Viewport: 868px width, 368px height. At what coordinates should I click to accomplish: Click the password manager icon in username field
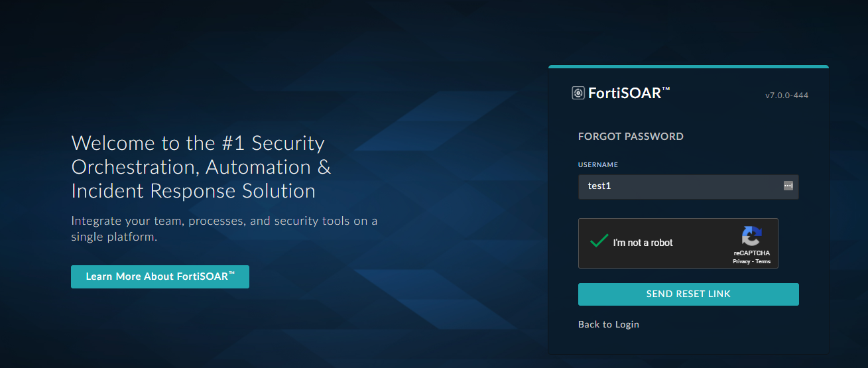coord(788,186)
